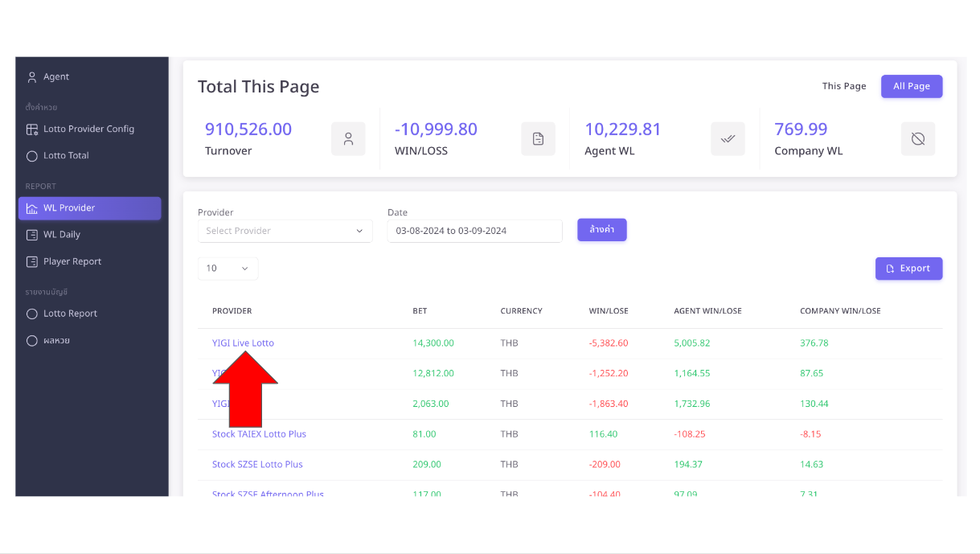Click the Turnover person icon card
980x554 pixels.
[x=348, y=139]
